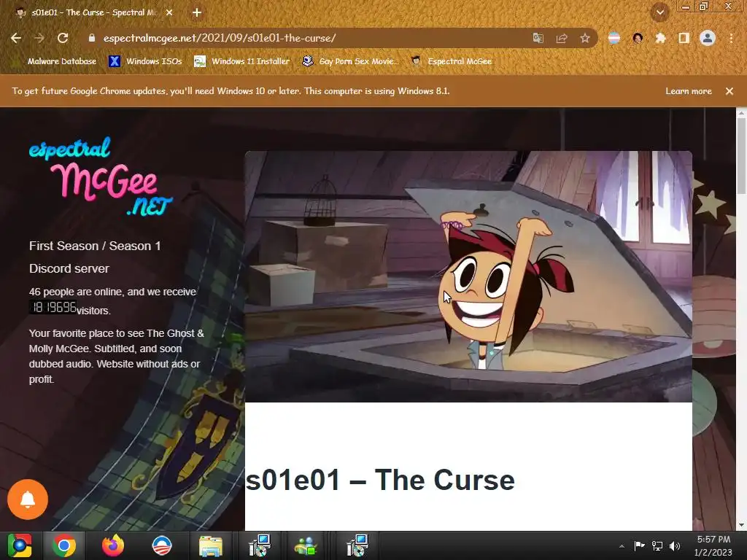
Task: Open the network status tray icon
Action: tap(657, 545)
